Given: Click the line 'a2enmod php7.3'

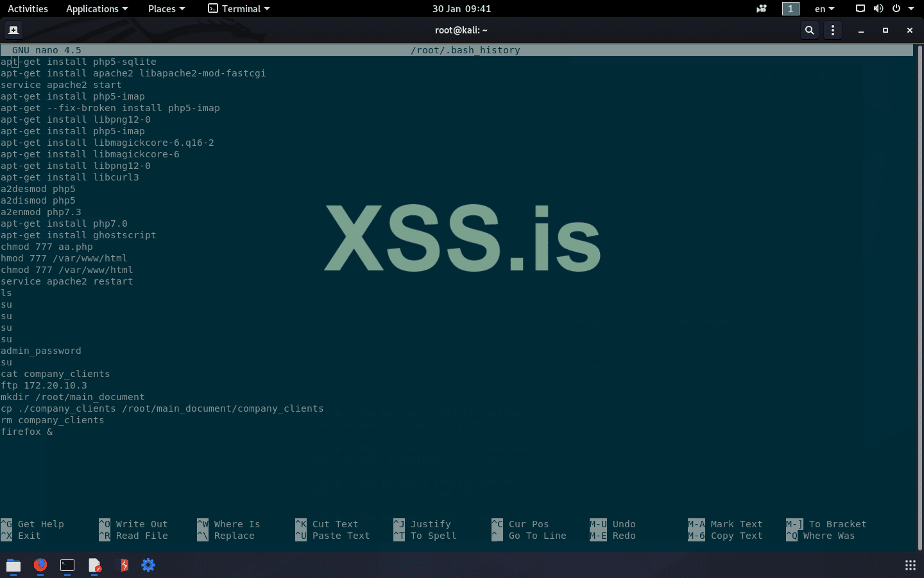Looking at the screenshot, I should point(41,212).
